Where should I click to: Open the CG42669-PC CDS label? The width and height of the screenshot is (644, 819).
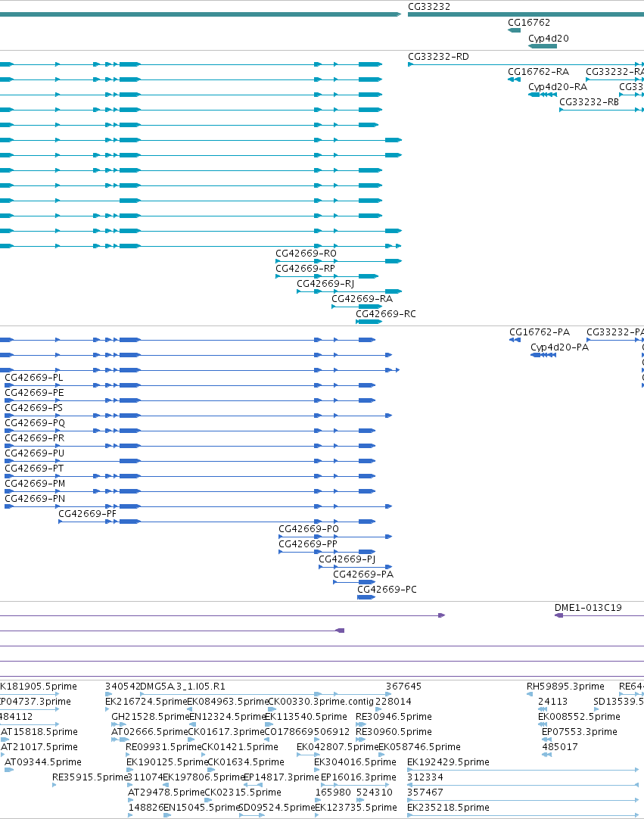387,590
